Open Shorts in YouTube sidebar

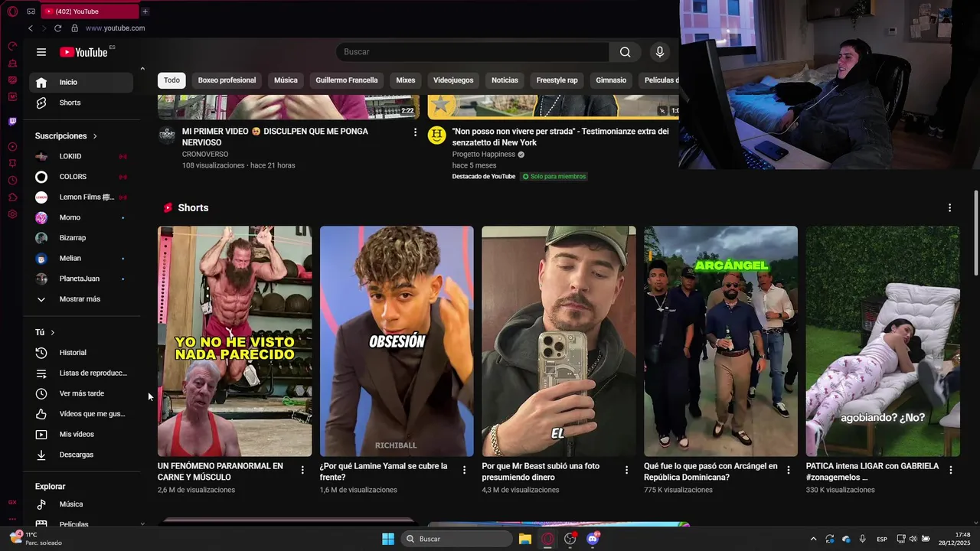coord(80,103)
